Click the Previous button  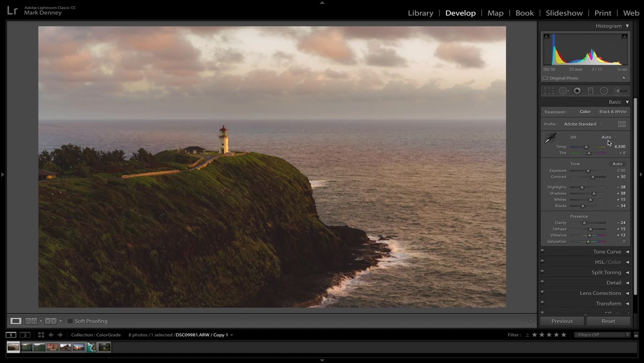[562, 321]
